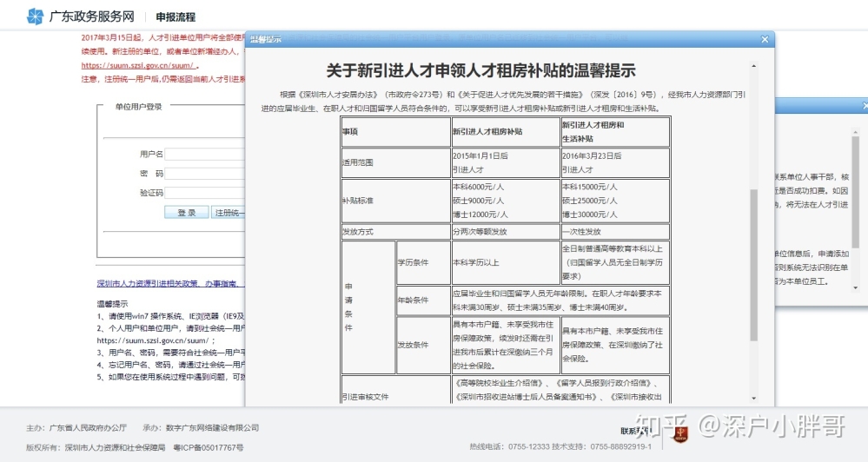Open the 申报流程 header link
Viewport: 868px width, 462px height.
pyautogui.click(x=176, y=17)
